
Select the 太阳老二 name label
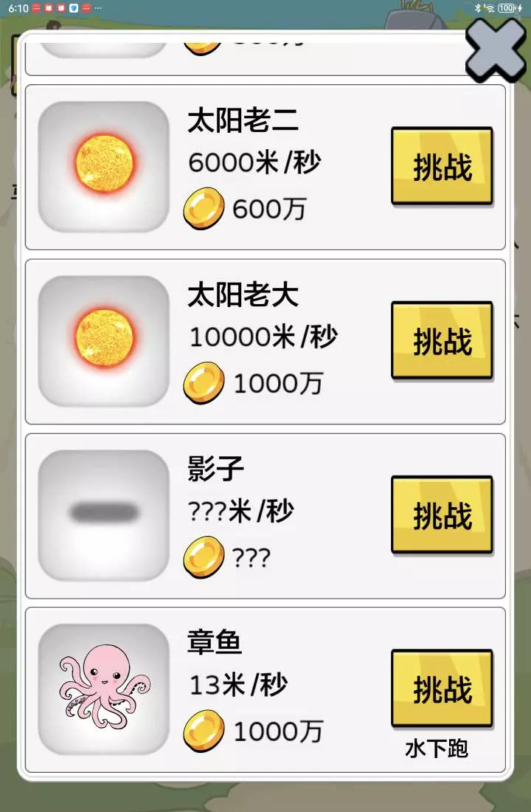(243, 120)
